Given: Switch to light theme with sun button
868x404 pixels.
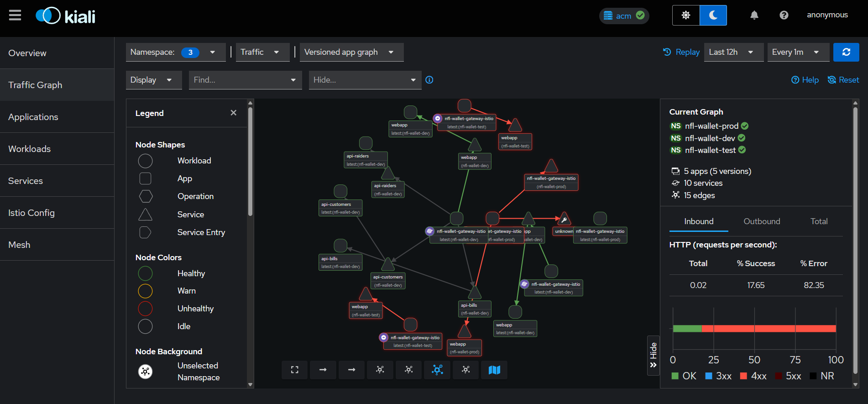Looking at the screenshot, I should [x=685, y=16].
